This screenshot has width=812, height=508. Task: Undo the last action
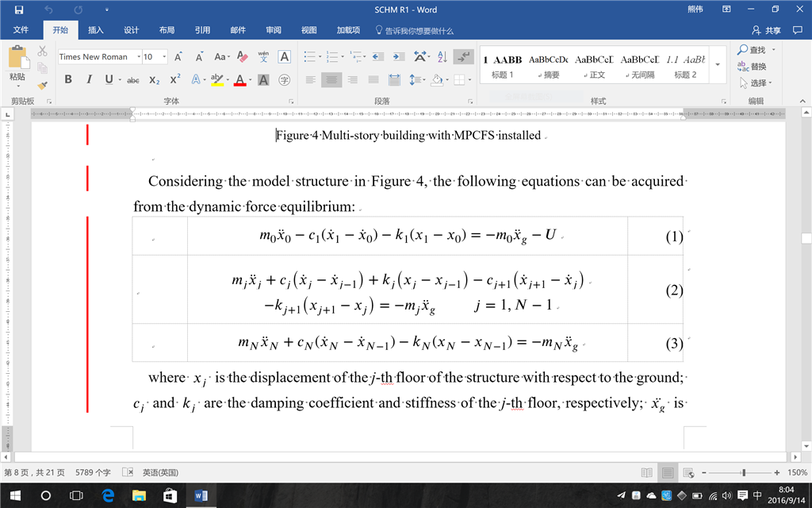coord(48,10)
